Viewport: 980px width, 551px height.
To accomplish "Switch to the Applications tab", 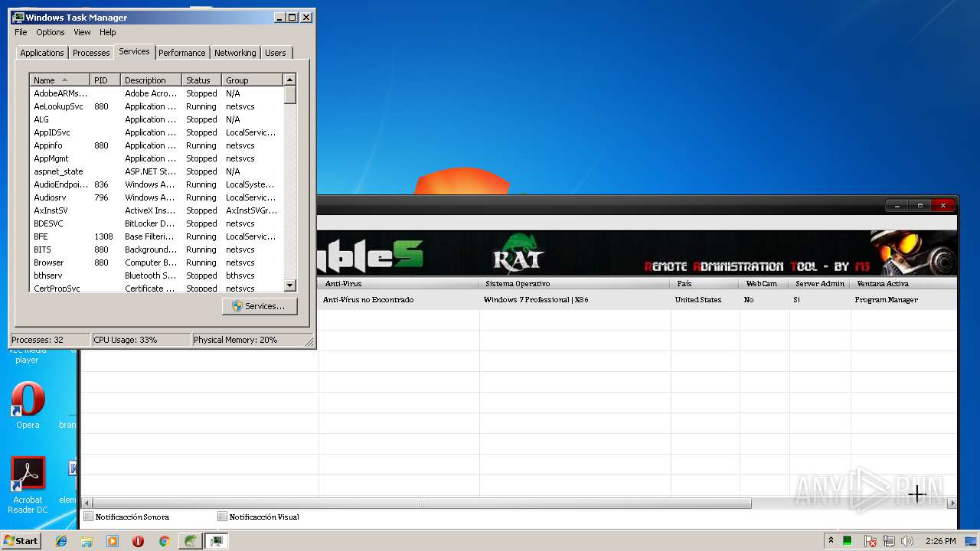I will tap(42, 53).
